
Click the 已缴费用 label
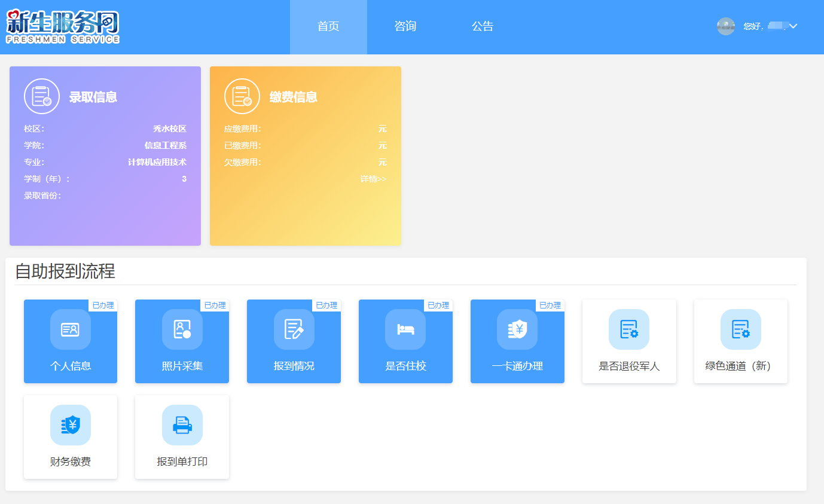(x=243, y=145)
